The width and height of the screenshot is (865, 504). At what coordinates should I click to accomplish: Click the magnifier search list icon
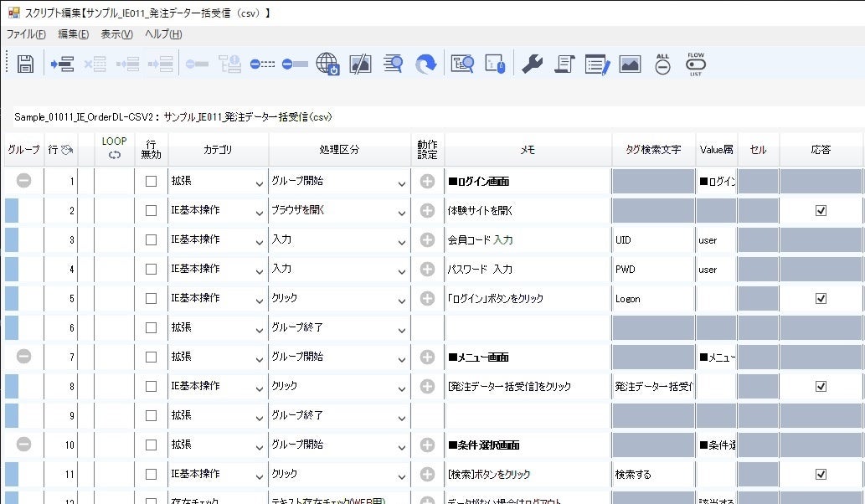tap(394, 64)
